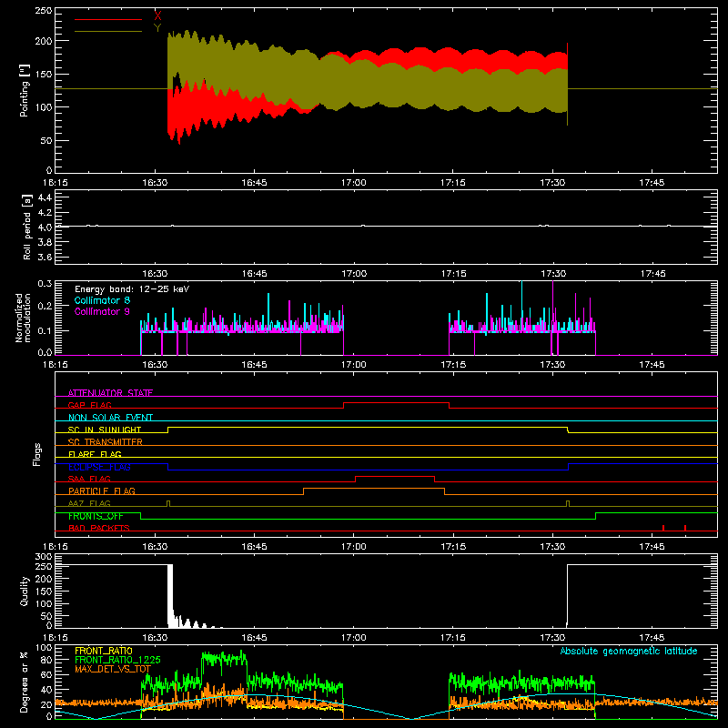The height and width of the screenshot is (728, 728).
Task: Click the Pointing axis title
Action: tap(25, 91)
